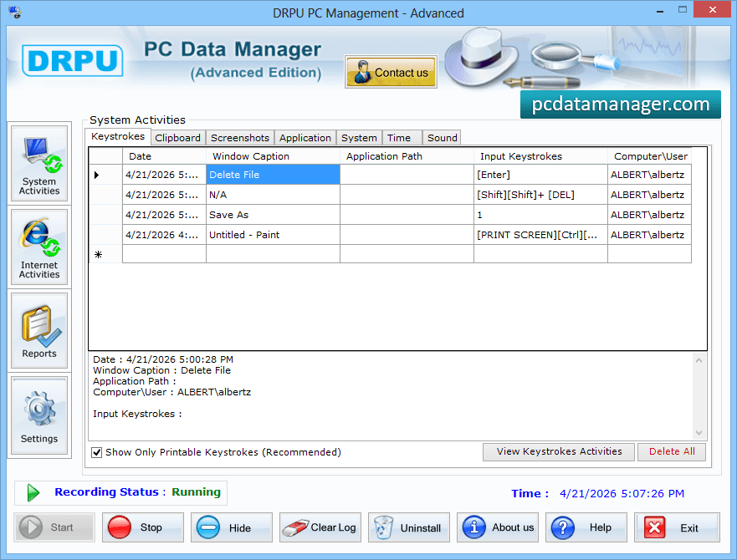The width and height of the screenshot is (737, 560).
Task: Click the Window Caption column header
Action: 273,156
